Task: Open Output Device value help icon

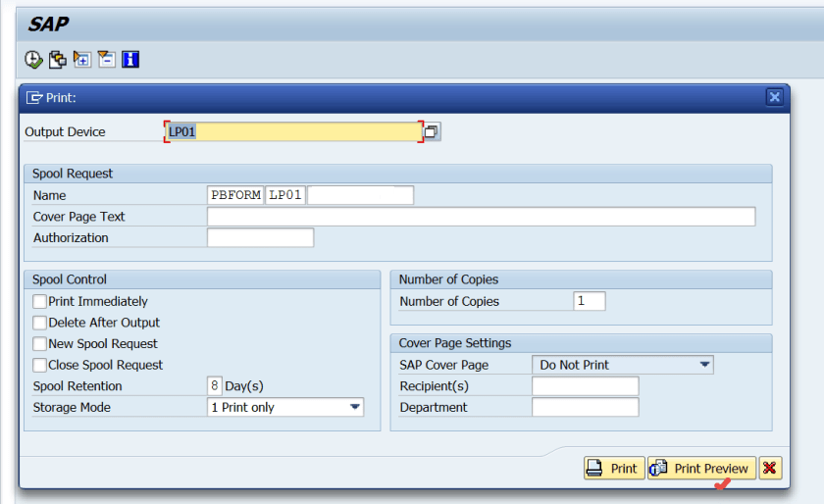Action: (x=432, y=131)
